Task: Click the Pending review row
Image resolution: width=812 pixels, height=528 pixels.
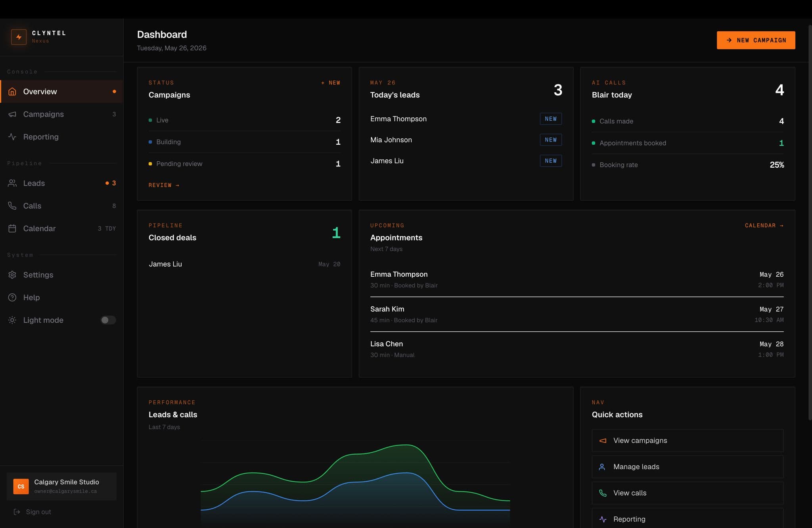Action: [x=244, y=164]
